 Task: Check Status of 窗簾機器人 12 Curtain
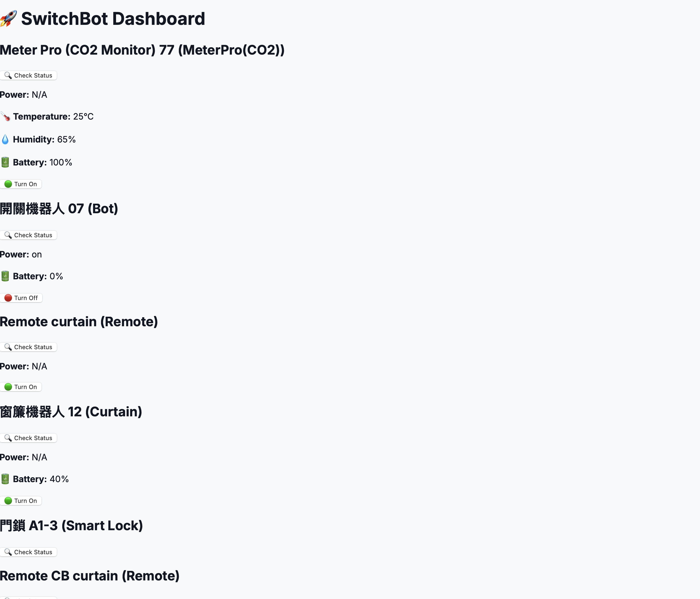point(28,438)
